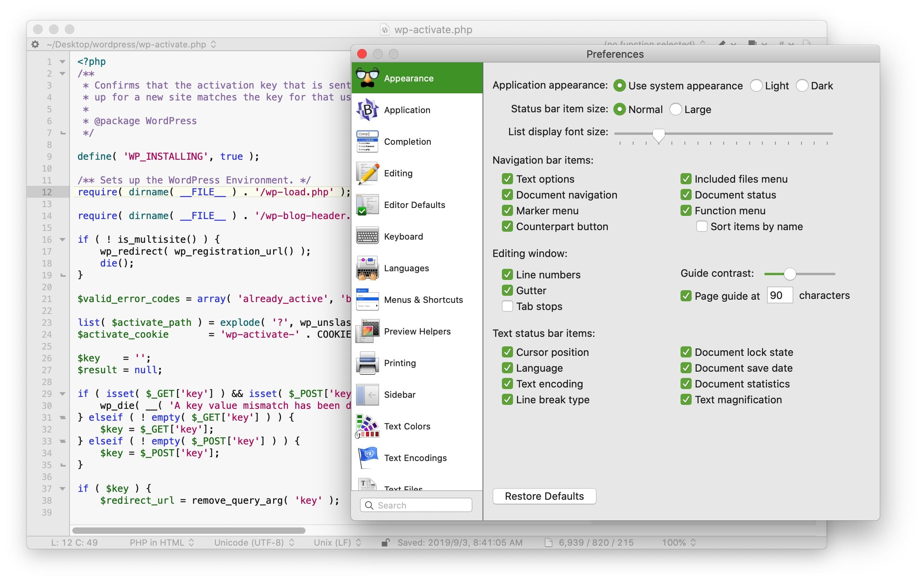
Task: Click the Editing pencil icon
Action: [x=368, y=173]
